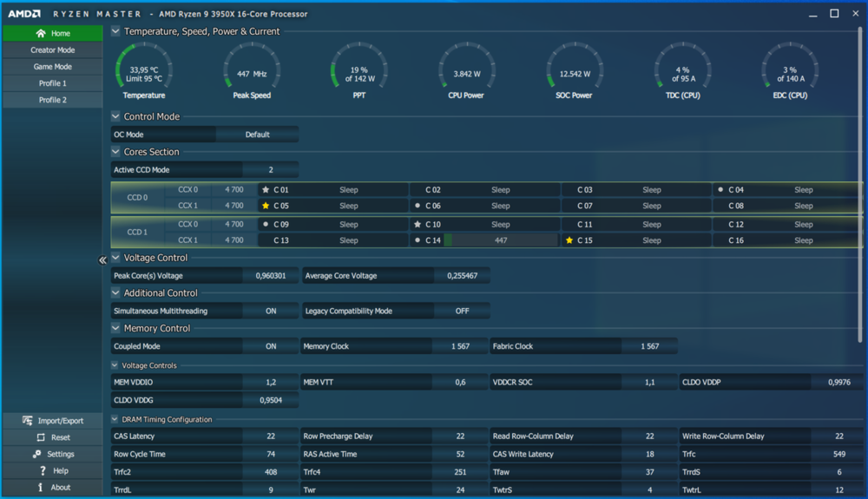Viewport: 868px width, 499px height.
Task: Click the Help button label
Action: tap(61, 470)
